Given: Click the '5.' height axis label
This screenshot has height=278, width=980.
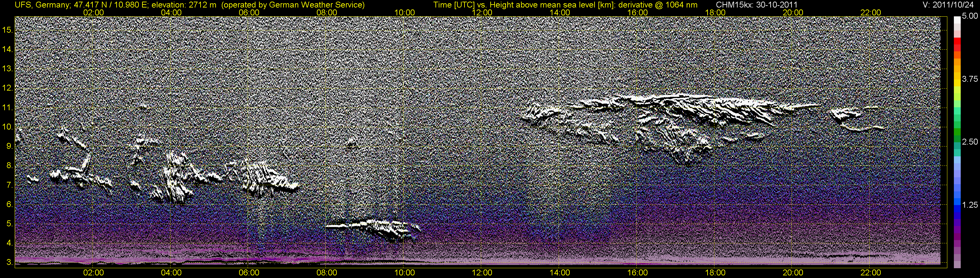Looking at the screenshot, I should [x=9, y=224].
